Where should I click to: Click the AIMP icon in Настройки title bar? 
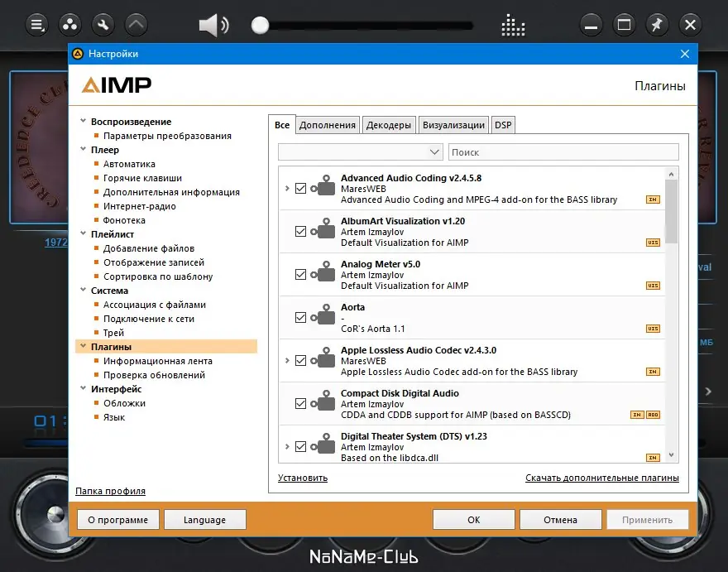pos(78,54)
